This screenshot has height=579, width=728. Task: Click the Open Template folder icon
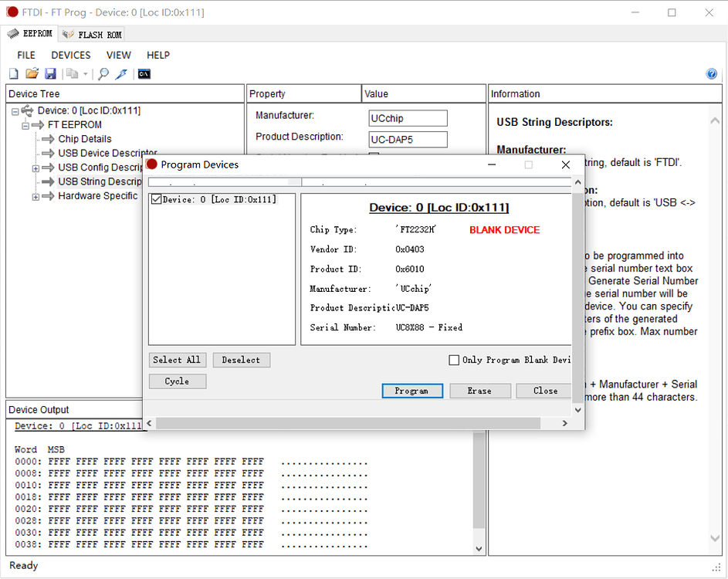32,74
